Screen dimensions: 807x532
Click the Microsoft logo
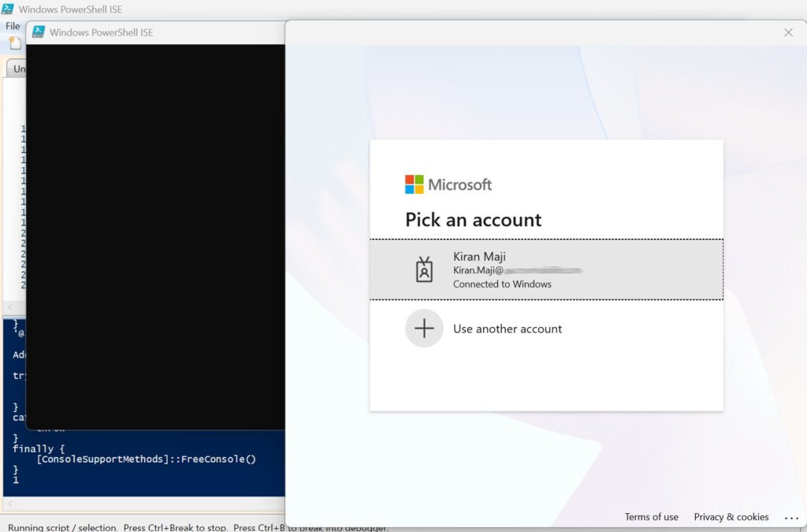coord(448,184)
